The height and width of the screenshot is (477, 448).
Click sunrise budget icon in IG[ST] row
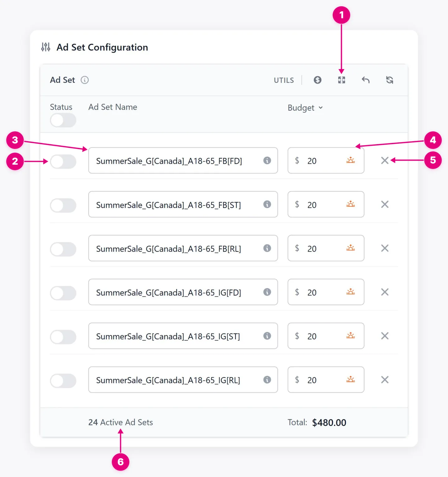(x=351, y=336)
